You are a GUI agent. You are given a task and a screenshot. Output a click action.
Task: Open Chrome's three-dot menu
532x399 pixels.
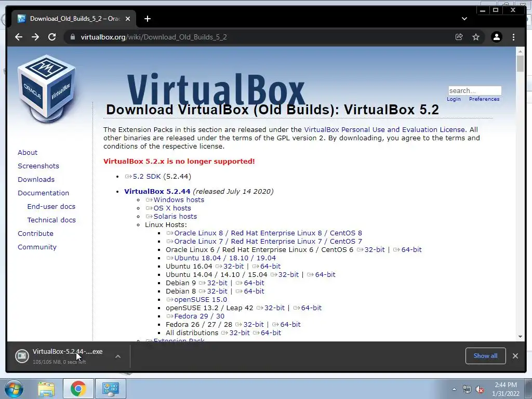(x=513, y=37)
